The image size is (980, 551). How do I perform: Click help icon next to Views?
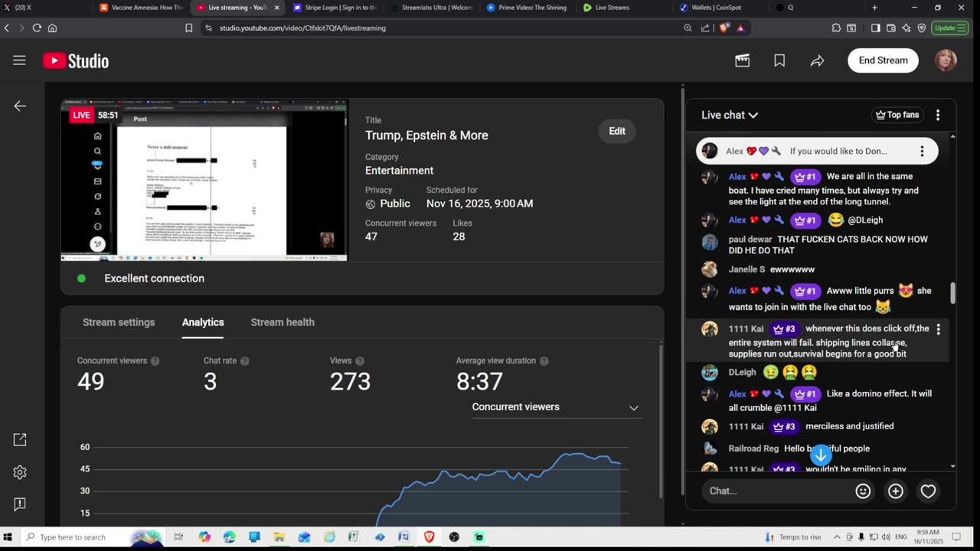click(359, 361)
